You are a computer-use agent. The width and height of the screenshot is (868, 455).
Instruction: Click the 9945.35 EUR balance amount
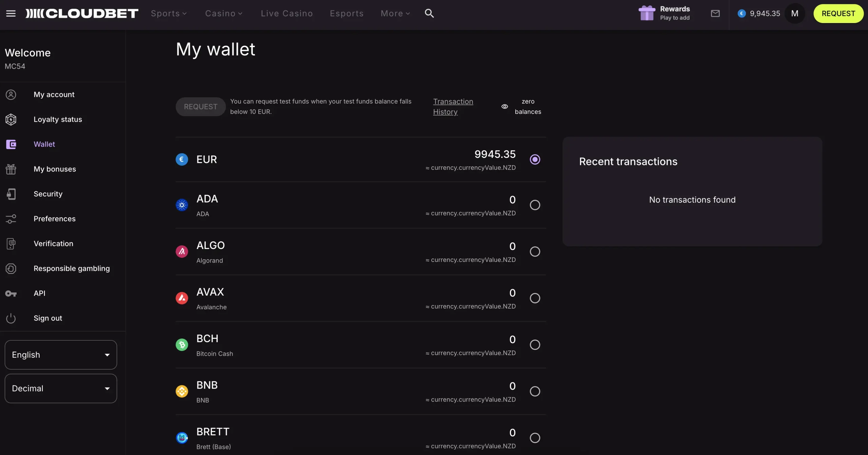pos(495,154)
